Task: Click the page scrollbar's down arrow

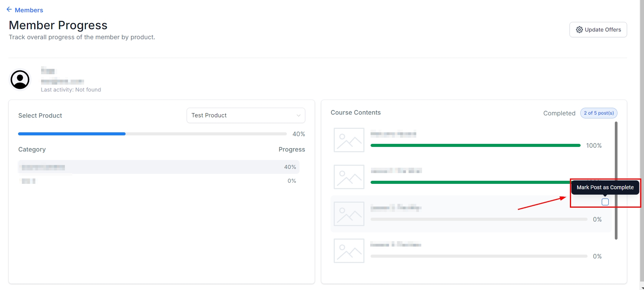Action: pyautogui.click(x=641, y=287)
